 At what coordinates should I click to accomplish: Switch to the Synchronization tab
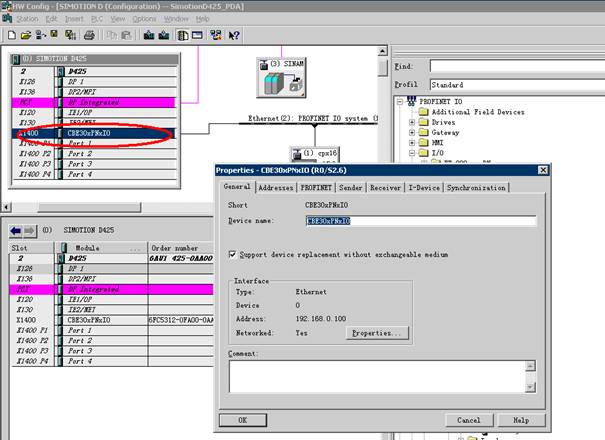coord(476,187)
